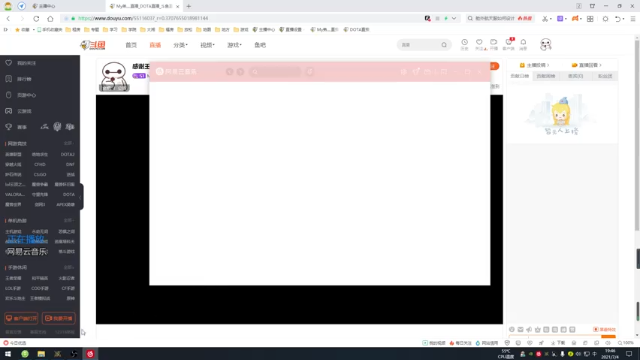Open the DOTA直播 bookmark in bookmarks bar

point(356,29)
